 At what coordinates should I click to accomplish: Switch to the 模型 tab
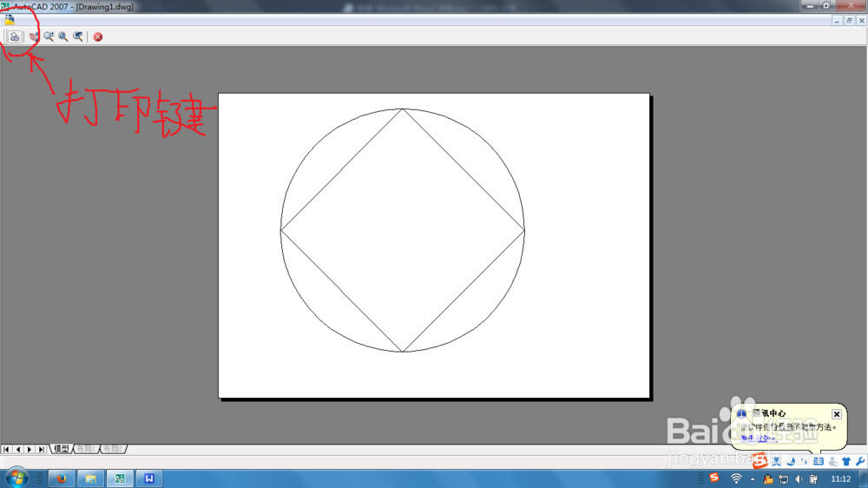point(61,449)
